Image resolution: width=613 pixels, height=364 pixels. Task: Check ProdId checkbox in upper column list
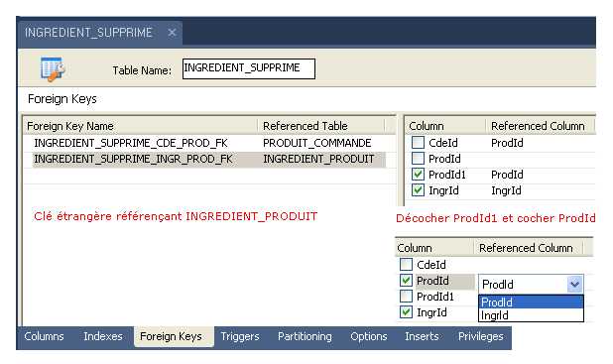[418, 159]
